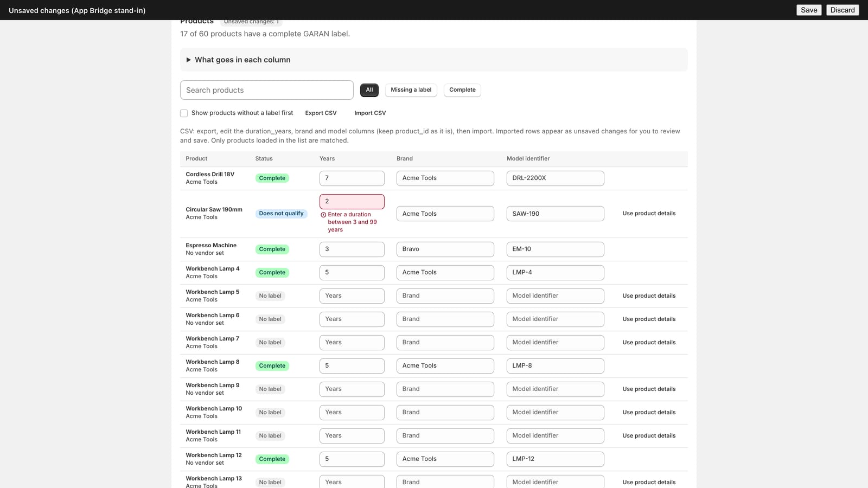This screenshot has height=488, width=868.
Task: Click the invalid Years field for Circular Saw
Action: [x=352, y=202]
